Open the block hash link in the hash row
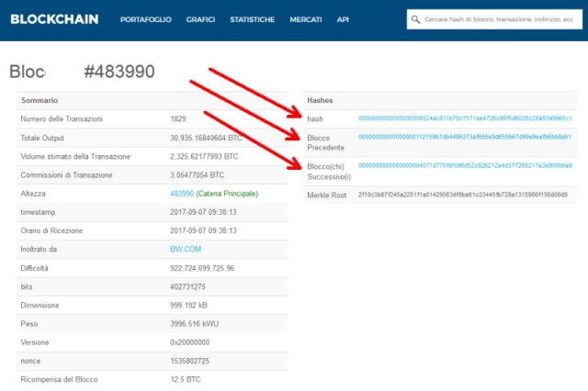588x391 pixels. click(x=465, y=118)
